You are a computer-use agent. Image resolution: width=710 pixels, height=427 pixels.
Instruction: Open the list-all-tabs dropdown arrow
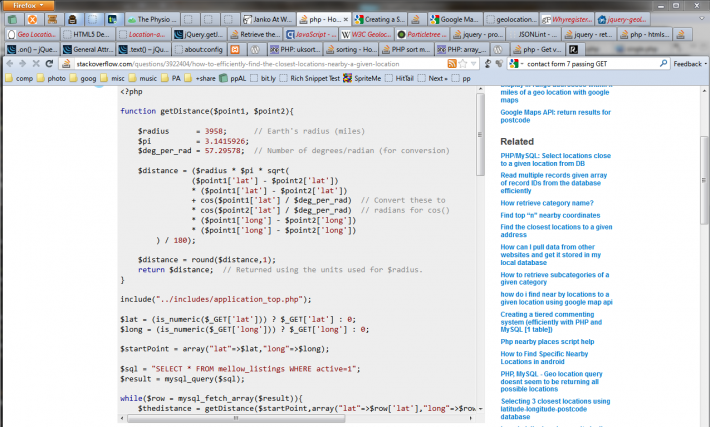[x=702, y=19]
